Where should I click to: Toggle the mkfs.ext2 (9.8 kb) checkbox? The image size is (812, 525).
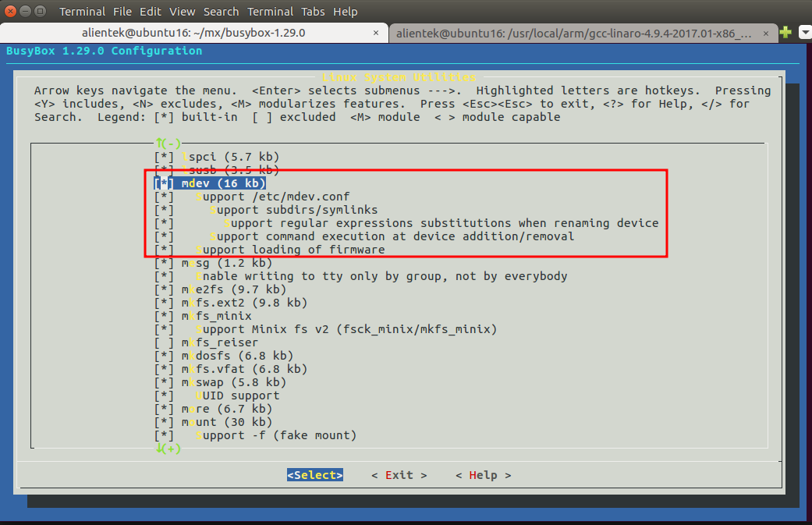tap(164, 303)
